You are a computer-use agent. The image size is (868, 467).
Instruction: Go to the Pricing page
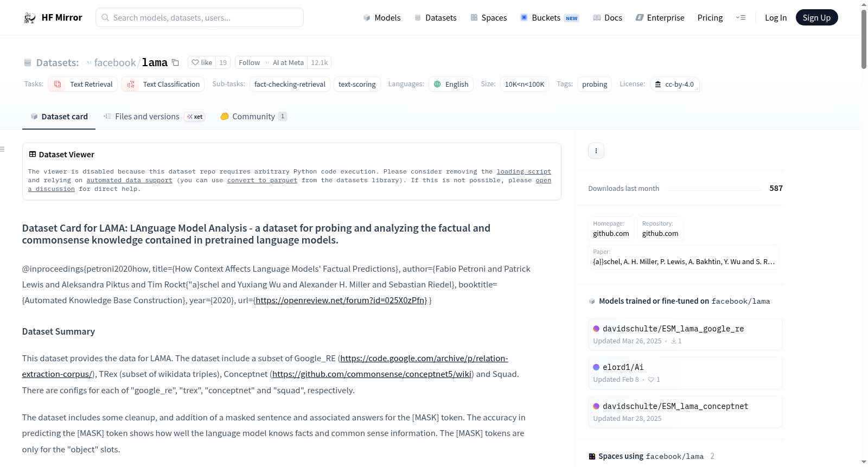tap(710, 17)
